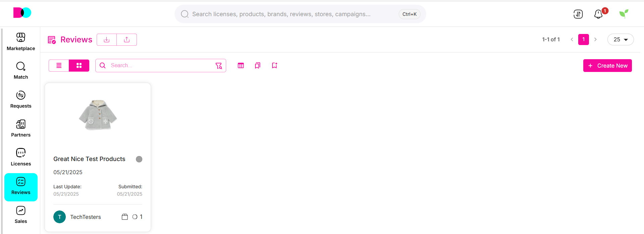Open the green leaf profile avatar
Screen dimensions: 644x234
[x=624, y=13]
